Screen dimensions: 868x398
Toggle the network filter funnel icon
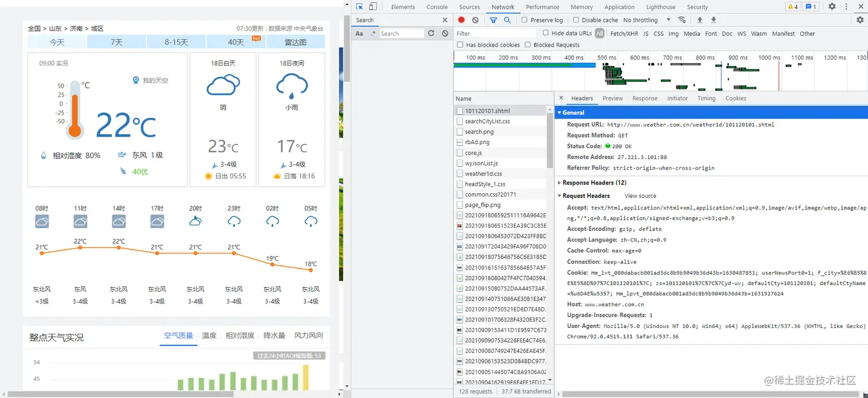[x=493, y=20]
